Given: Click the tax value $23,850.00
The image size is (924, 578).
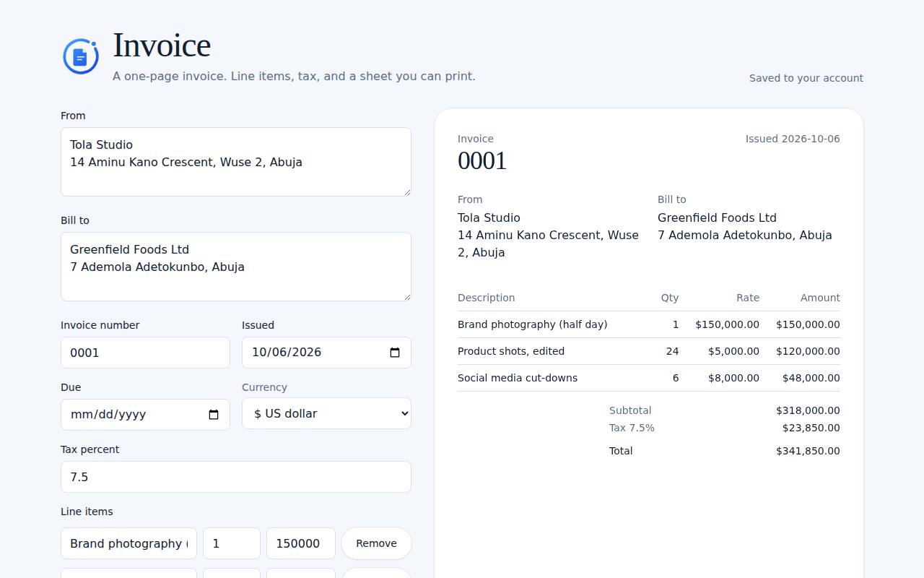Looking at the screenshot, I should tap(811, 428).
